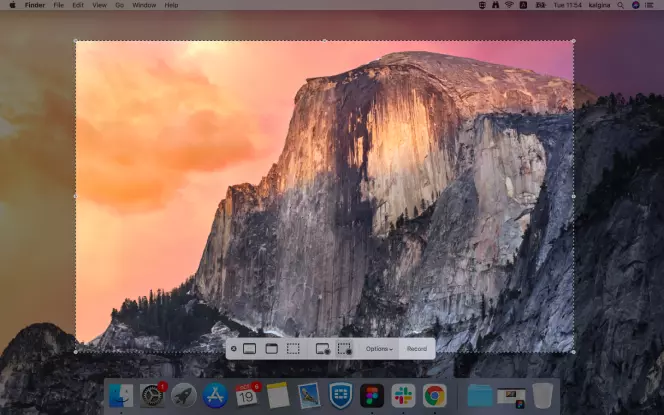
Task: Click the top-right selection corner handle
Action: coord(573,41)
